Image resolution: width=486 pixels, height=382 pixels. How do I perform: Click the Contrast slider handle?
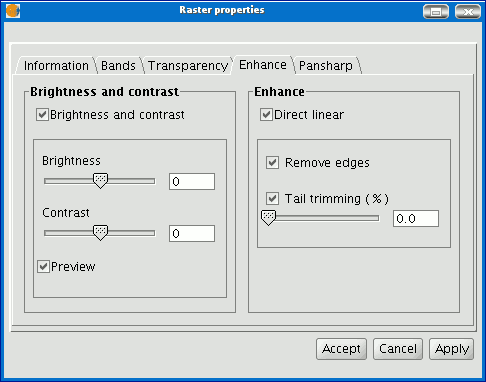point(100,233)
